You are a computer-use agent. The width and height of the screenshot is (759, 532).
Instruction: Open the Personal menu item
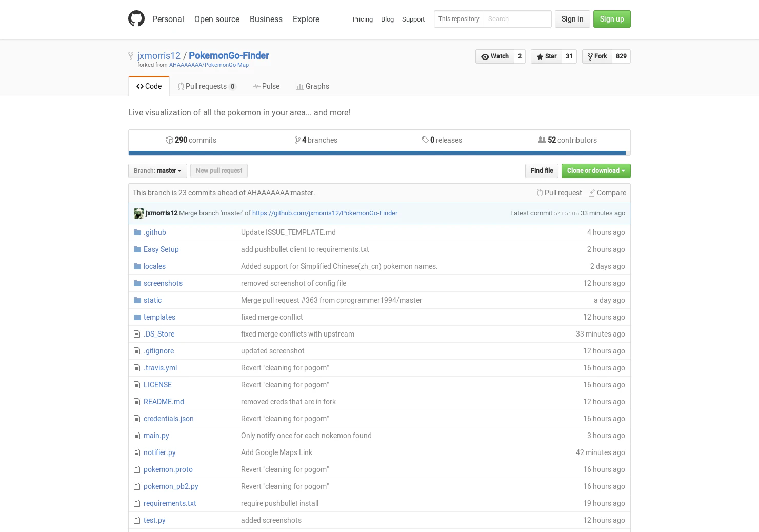[x=168, y=19]
